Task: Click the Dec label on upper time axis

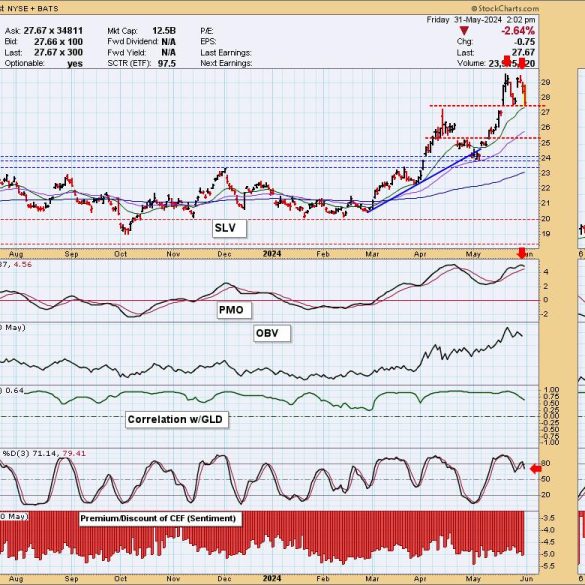Action: coord(224,254)
